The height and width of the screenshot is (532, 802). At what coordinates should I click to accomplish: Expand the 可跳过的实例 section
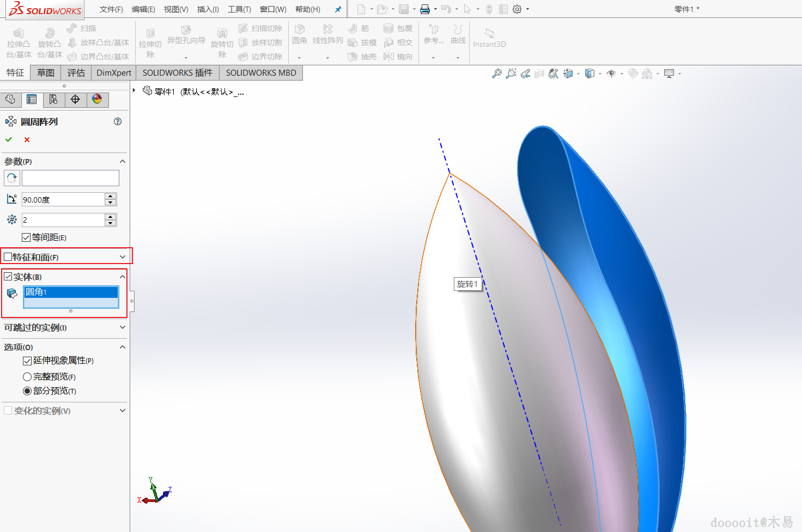point(122,327)
